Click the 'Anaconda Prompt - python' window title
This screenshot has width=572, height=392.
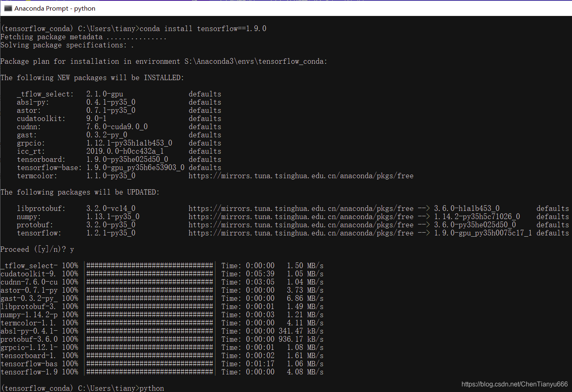coord(55,8)
